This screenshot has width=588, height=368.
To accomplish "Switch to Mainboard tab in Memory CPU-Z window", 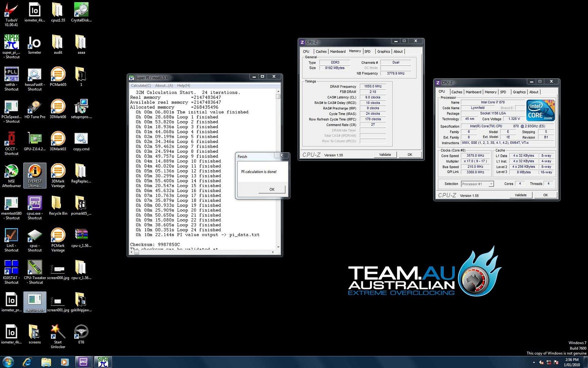I will coord(338,51).
